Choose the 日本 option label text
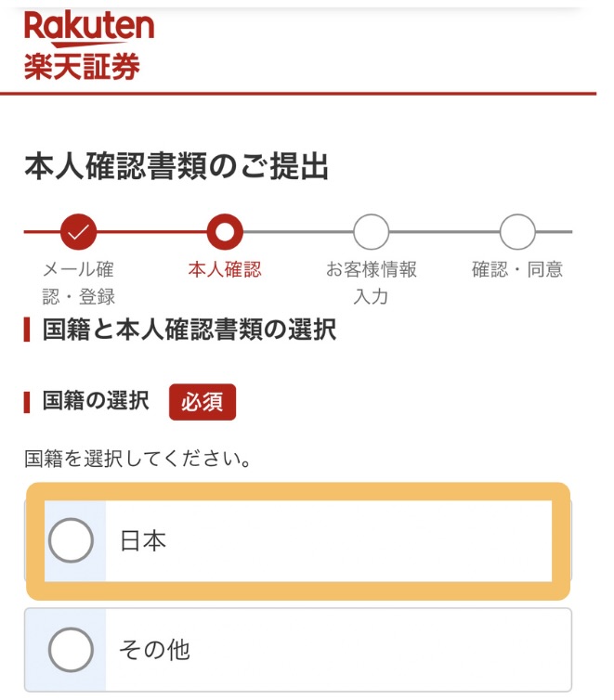614x700 pixels. [143, 541]
